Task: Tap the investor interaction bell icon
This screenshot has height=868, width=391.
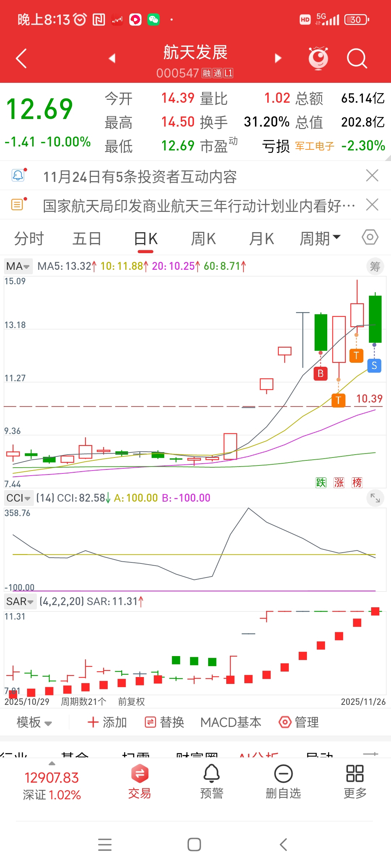Action: pos(18,175)
